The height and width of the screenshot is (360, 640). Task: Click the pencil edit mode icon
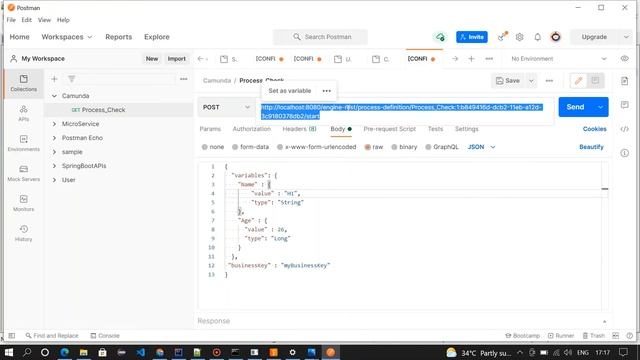[578, 81]
